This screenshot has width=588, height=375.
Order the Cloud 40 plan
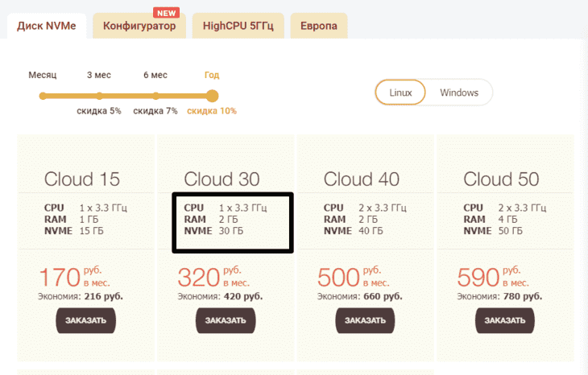coord(365,320)
